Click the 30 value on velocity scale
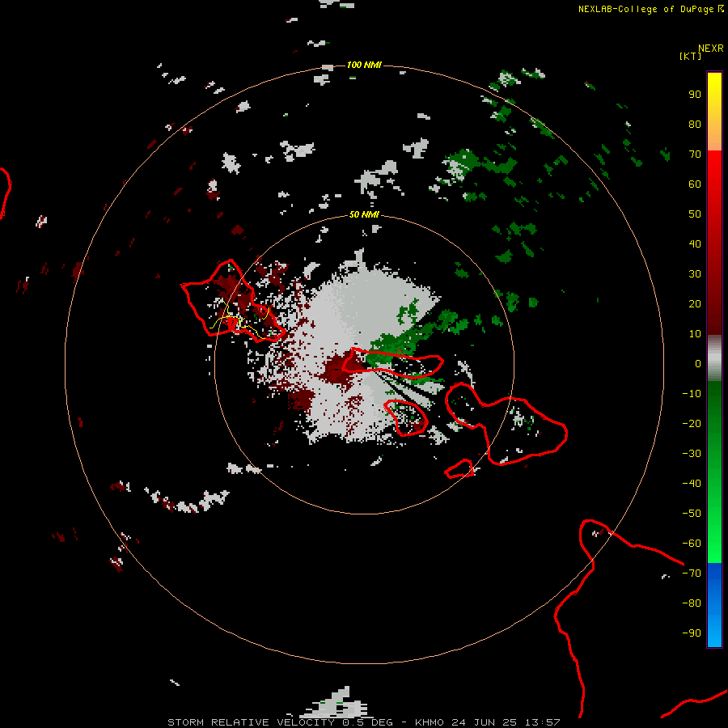The image size is (728, 728). point(695,274)
